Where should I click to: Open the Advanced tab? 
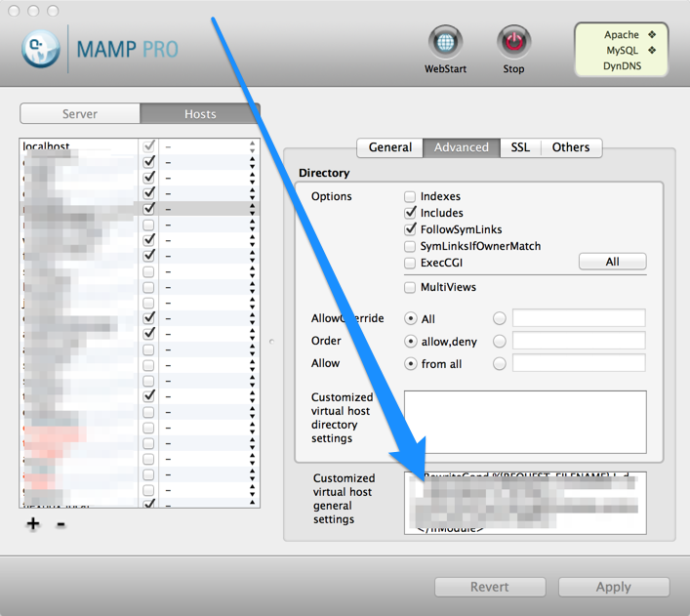click(462, 147)
